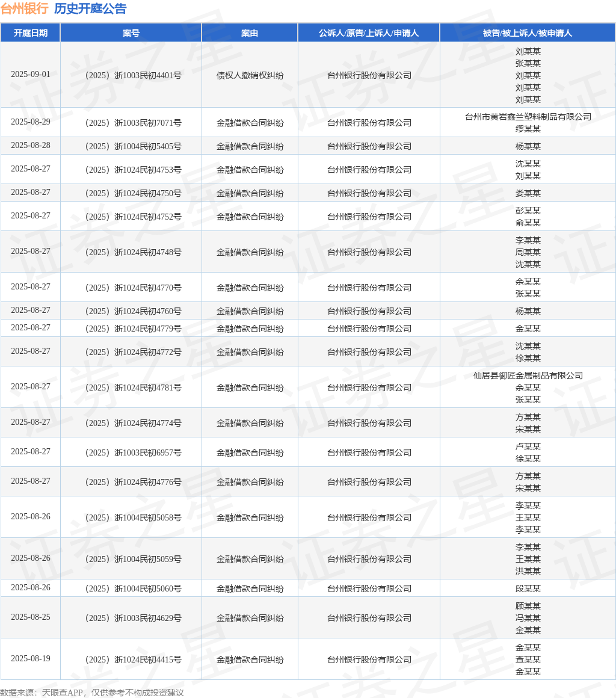Image resolution: width=616 pixels, height=698 pixels.
Task: Select case number 浙1024民初4750号
Action: (133, 193)
